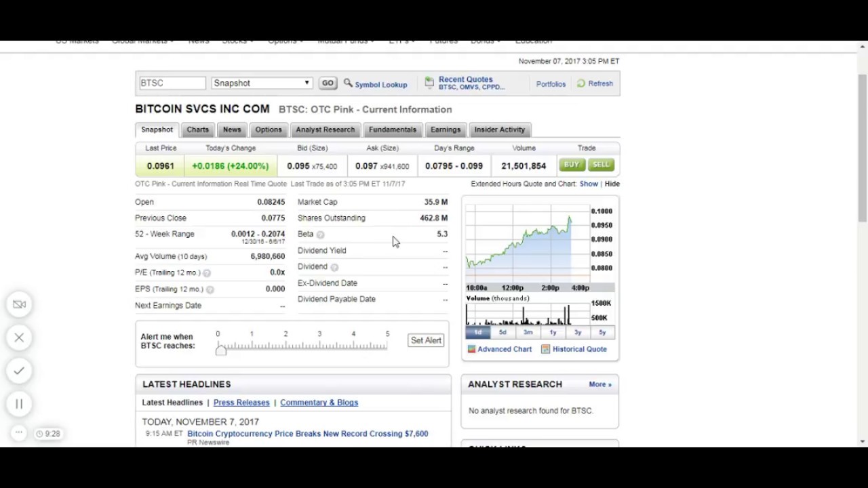Click the green SELL button
868x488 pixels.
(601, 165)
